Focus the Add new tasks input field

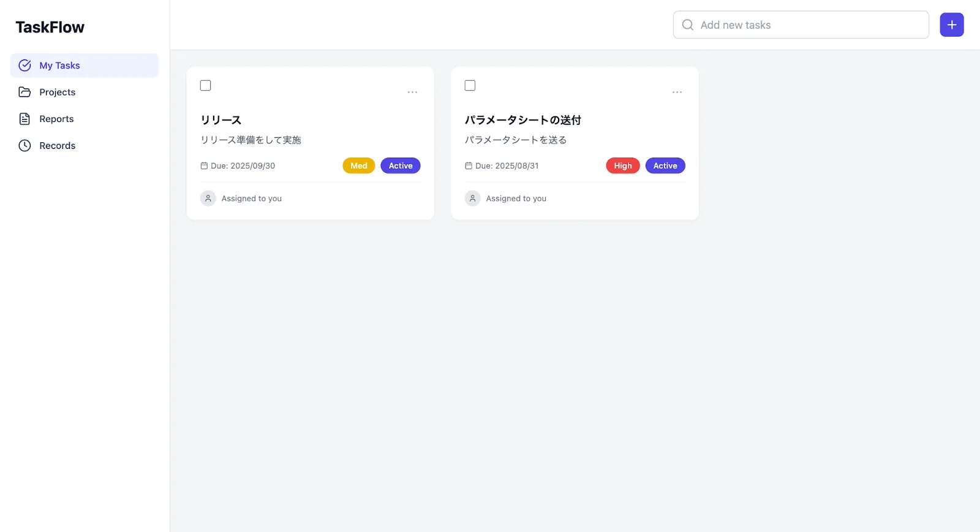coord(809,25)
